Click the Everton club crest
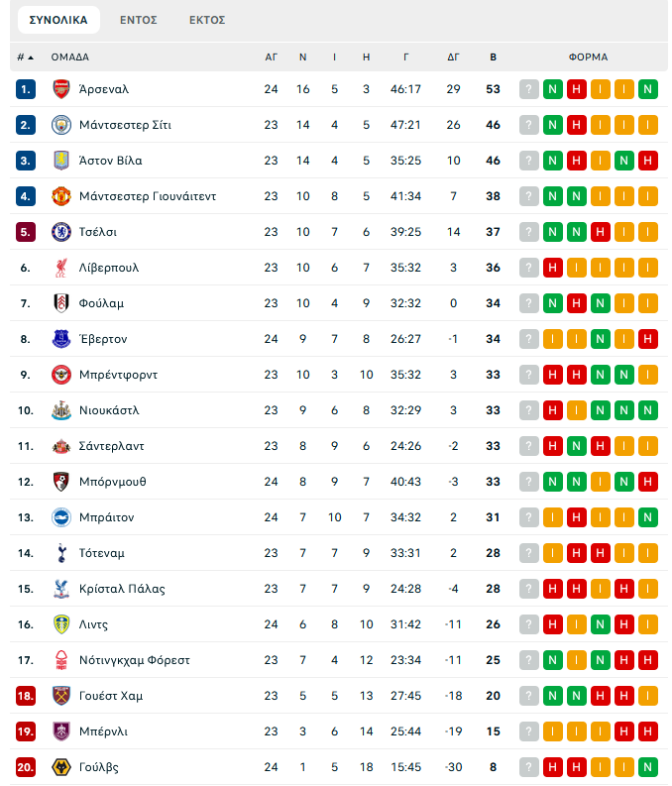 click(x=61, y=339)
